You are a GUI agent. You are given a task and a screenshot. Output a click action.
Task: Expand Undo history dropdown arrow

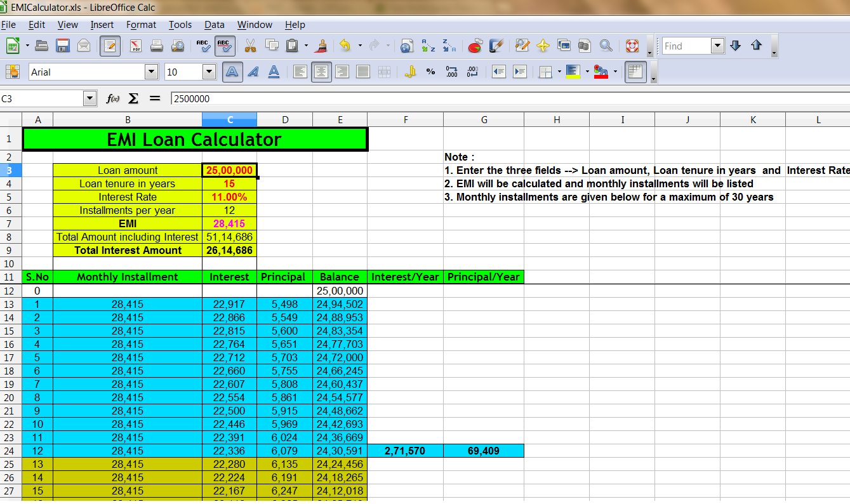[x=359, y=46]
